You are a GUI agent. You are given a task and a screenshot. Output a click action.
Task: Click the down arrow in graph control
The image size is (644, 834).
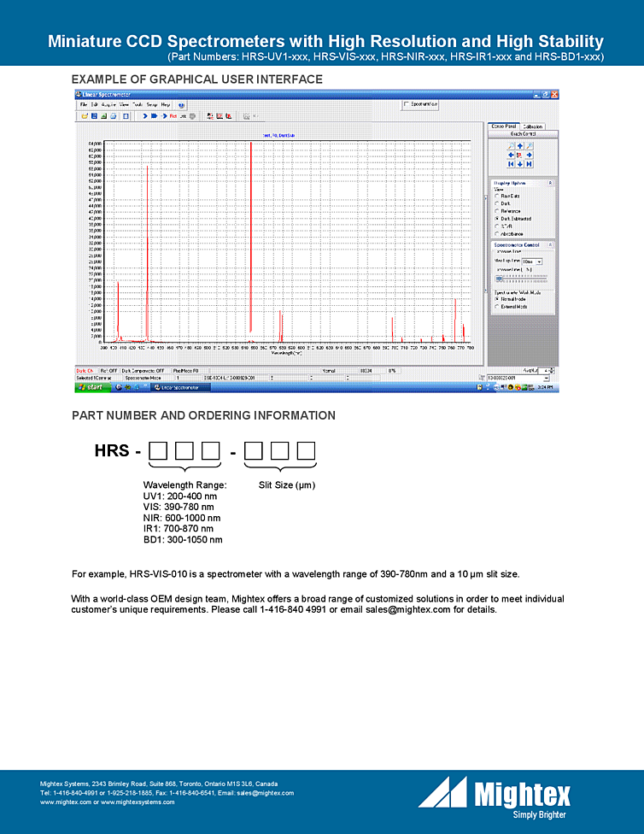click(520, 164)
